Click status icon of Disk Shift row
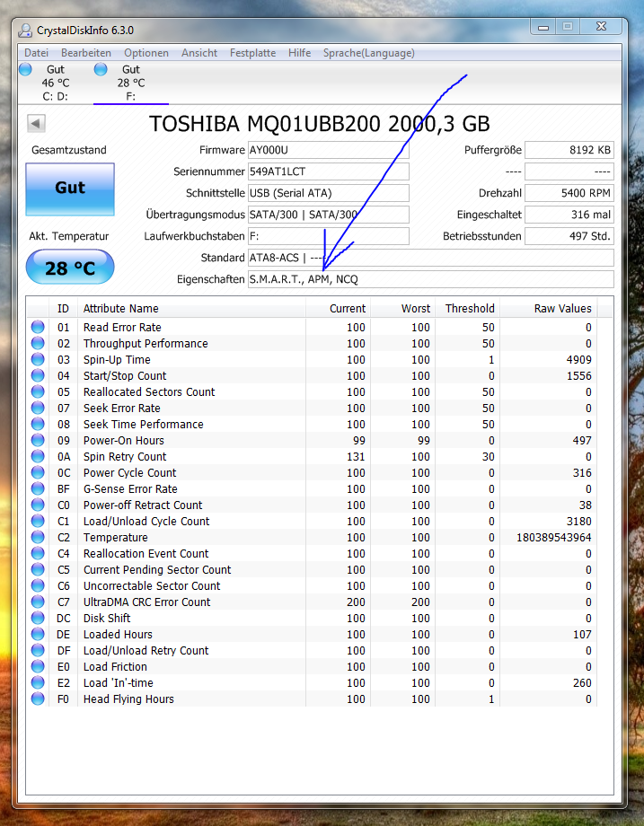 click(x=38, y=618)
